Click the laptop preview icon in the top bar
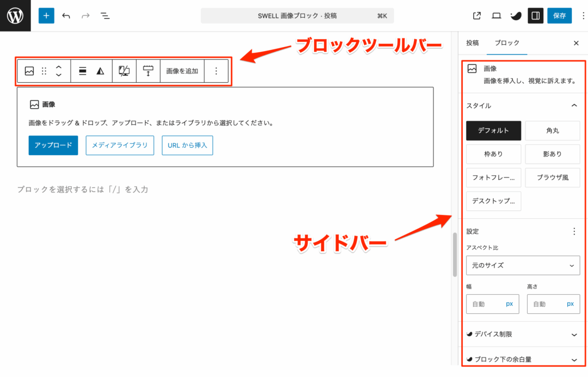Viewport: 588px width, 377px height. [496, 16]
